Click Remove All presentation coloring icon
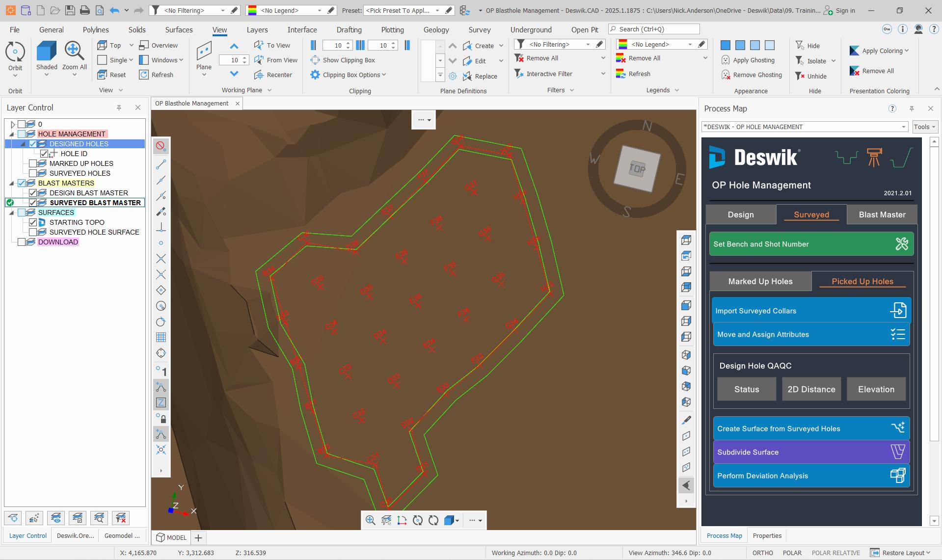This screenshot has height=560, width=942. 854,71
